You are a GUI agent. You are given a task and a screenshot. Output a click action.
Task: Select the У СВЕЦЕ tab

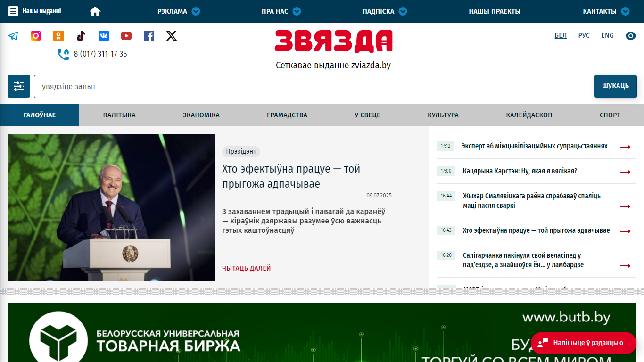[367, 115]
